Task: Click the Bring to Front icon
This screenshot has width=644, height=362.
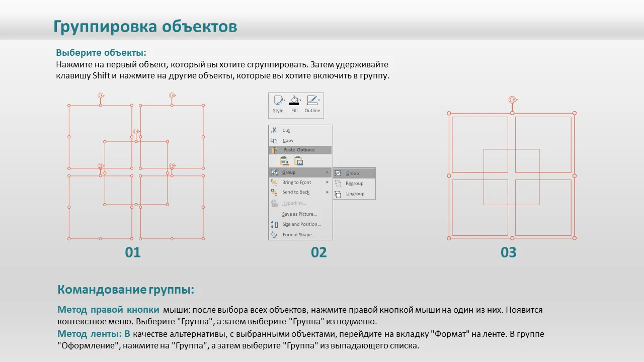Action: point(274,183)
